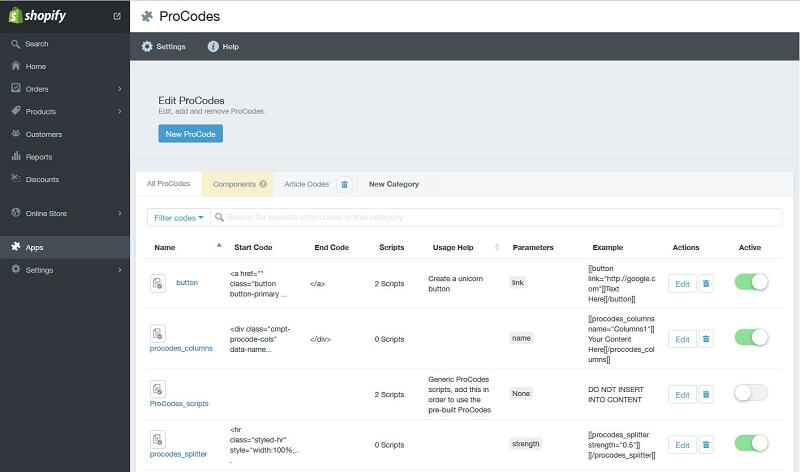This screenshot has height=472, width=800.
Task: Open store in new window icon
Action: [x=117, y=16]
